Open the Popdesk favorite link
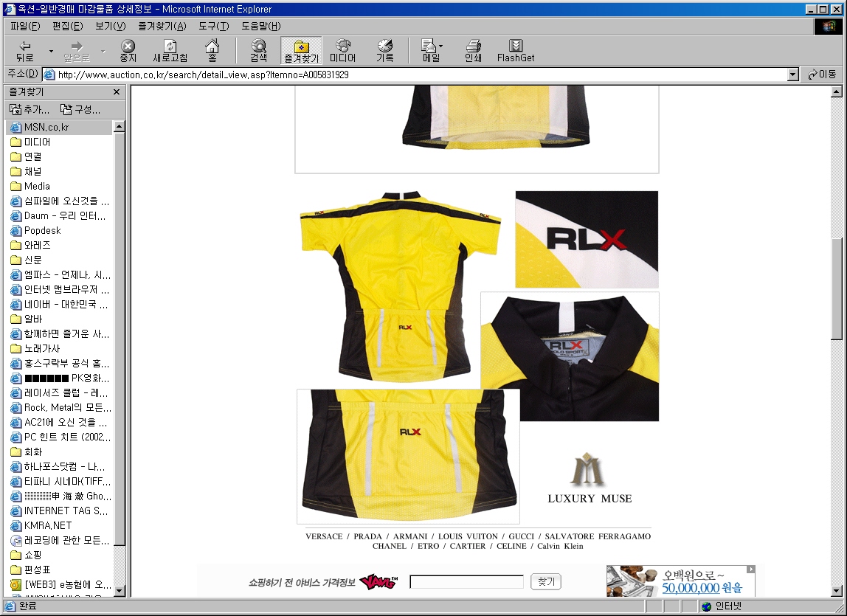Viewport: 847px width, 616px height. click(x=35, y=230)
